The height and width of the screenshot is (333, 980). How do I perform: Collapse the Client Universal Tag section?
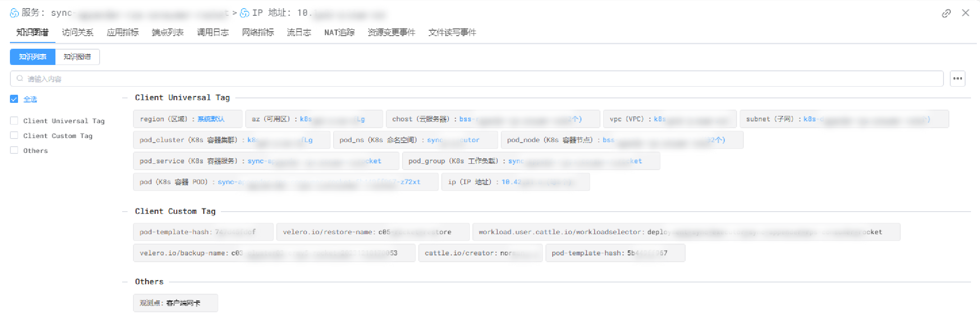[x=125, y=98]
